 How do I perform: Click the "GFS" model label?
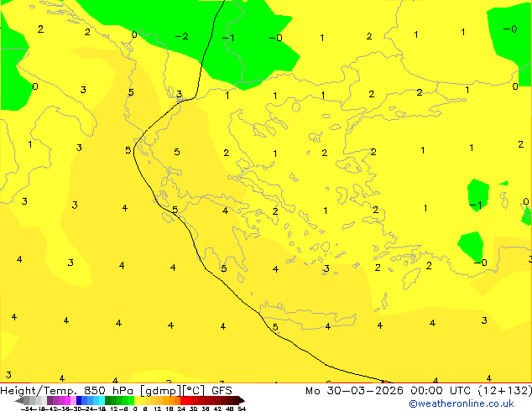[x=222, y=391]
